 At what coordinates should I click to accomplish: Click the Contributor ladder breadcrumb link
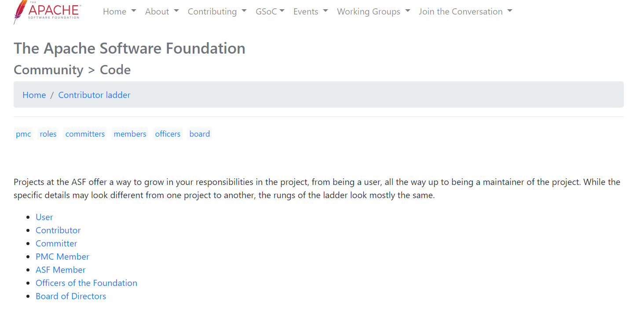[94, 95]
